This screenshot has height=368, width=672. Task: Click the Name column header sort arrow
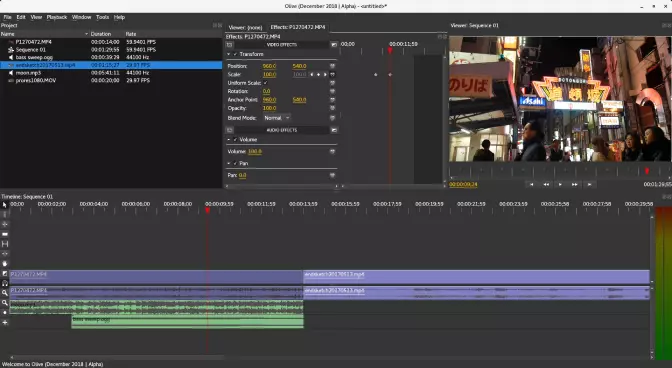(x=86, y=34)
